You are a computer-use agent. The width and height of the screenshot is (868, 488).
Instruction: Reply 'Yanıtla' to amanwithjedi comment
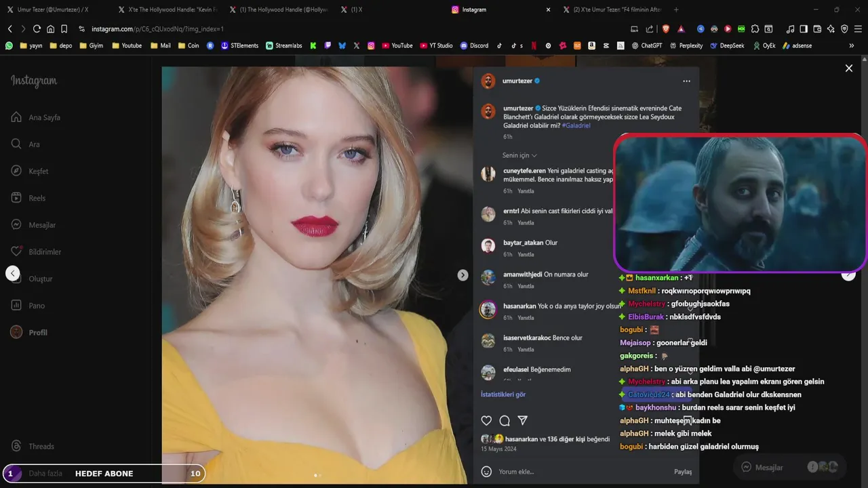coord(526,286)
